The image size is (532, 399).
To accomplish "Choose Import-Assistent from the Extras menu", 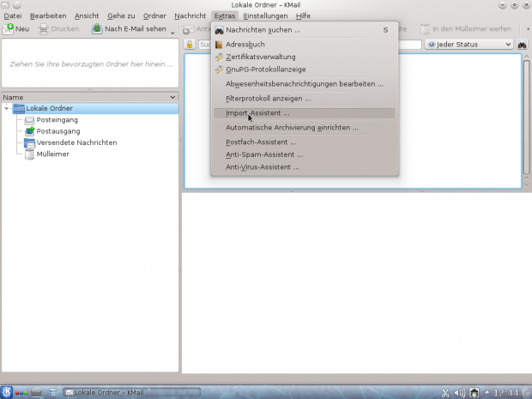I will point(257,113).
